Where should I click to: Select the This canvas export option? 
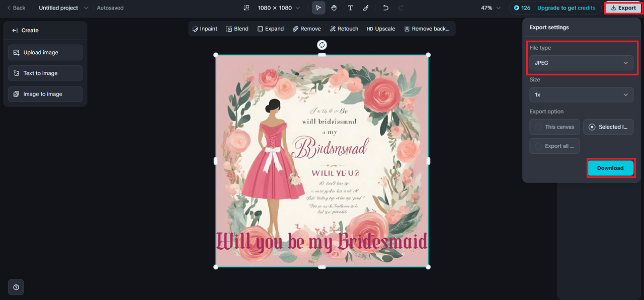(x=554, y=127)
